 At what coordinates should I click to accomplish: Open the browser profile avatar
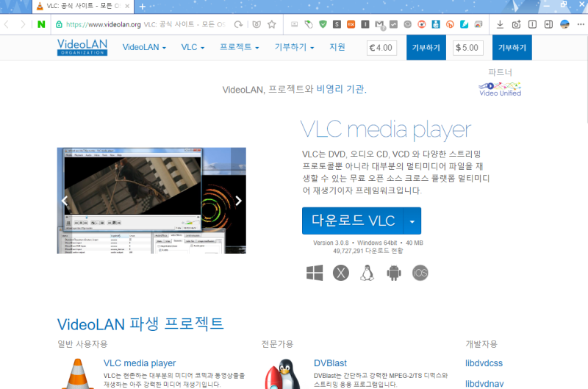[564, 24]
